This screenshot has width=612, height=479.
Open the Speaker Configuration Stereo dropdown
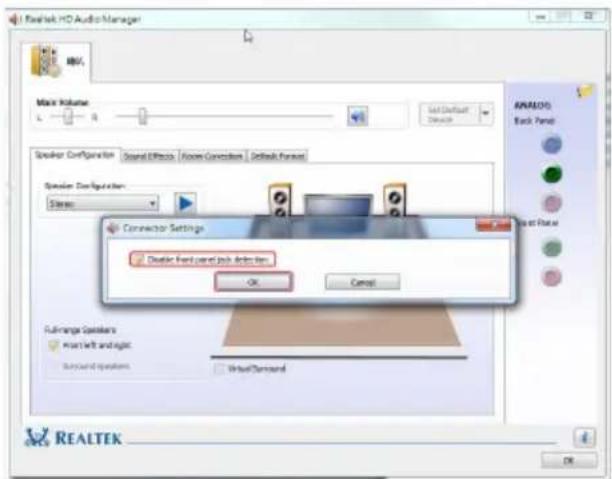103,203
